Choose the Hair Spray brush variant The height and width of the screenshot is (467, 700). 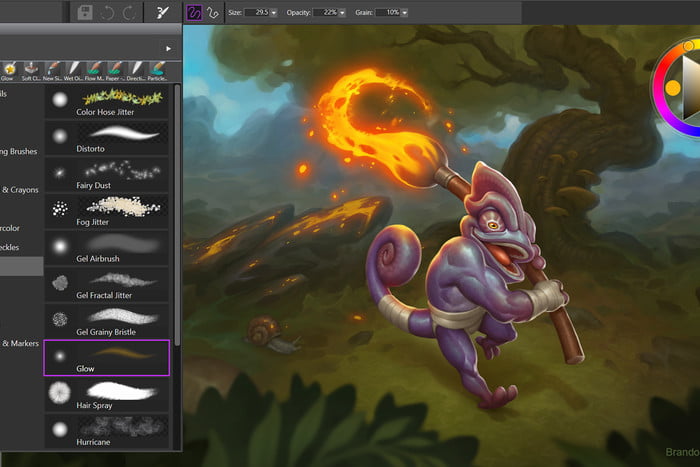click(108, 393)
